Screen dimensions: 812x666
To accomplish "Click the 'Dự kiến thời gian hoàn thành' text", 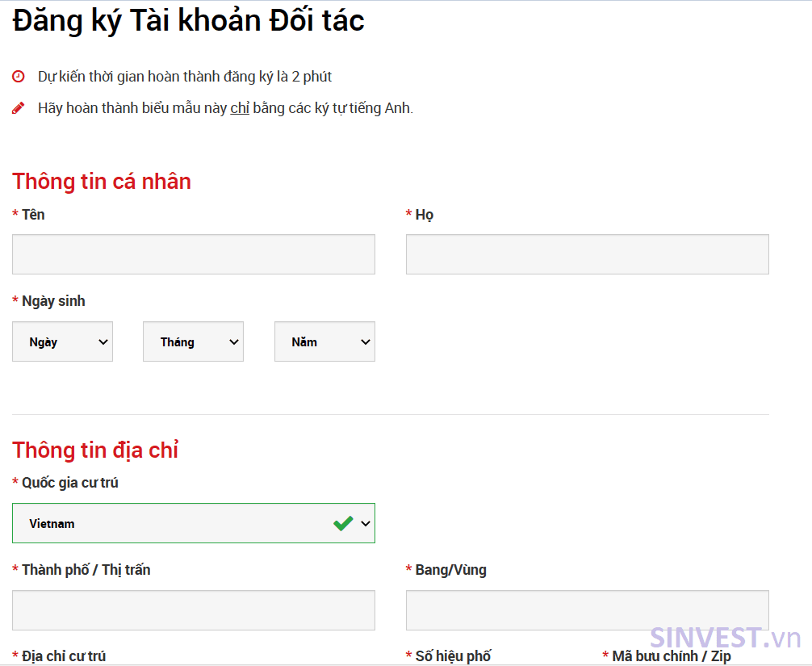I will 129,77.
